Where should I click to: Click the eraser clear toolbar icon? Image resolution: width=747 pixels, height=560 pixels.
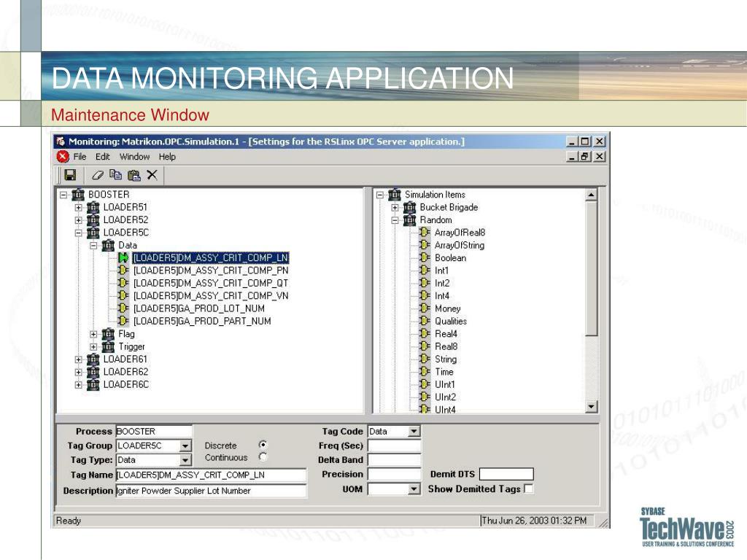pyautogui.click(x=98, y=175)
